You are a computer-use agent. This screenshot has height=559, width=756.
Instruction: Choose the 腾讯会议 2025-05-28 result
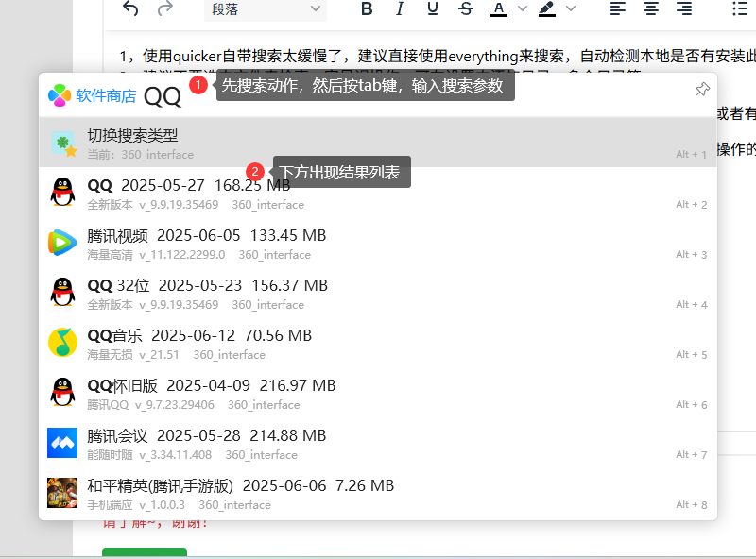pyautogui.click(x=378, y=444)
